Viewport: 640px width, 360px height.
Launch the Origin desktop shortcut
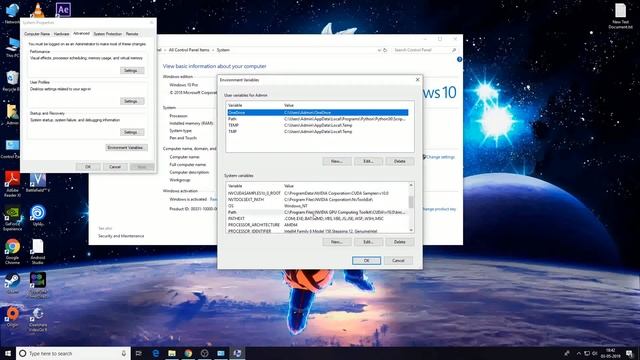[x=12, y=317]
